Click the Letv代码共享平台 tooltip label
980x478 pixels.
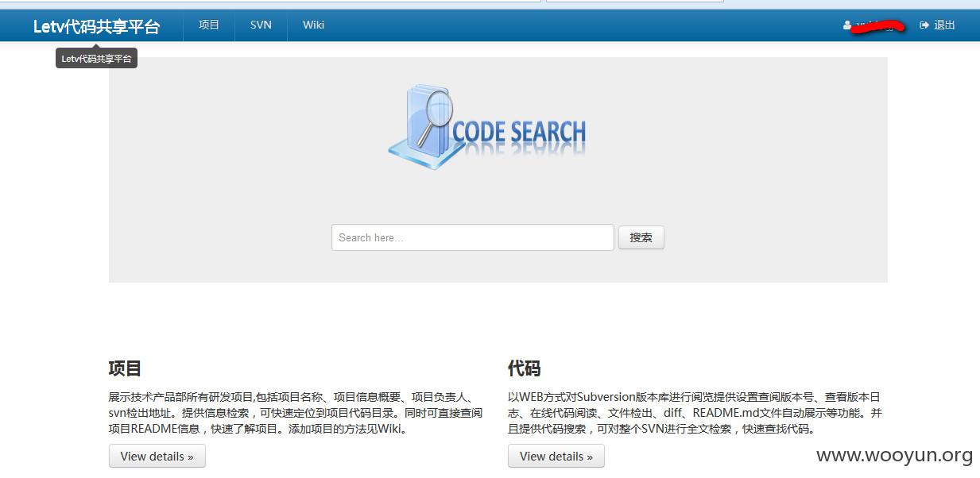point(96,58)
